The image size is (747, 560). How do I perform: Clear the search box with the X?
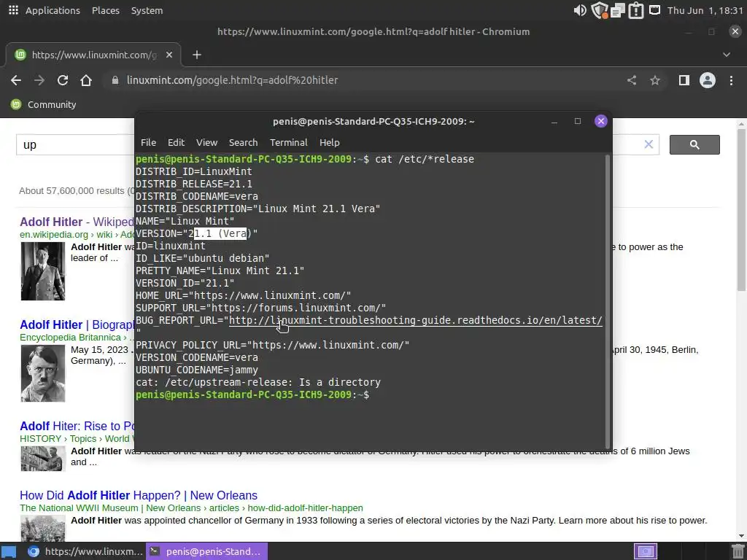(649, 144)
